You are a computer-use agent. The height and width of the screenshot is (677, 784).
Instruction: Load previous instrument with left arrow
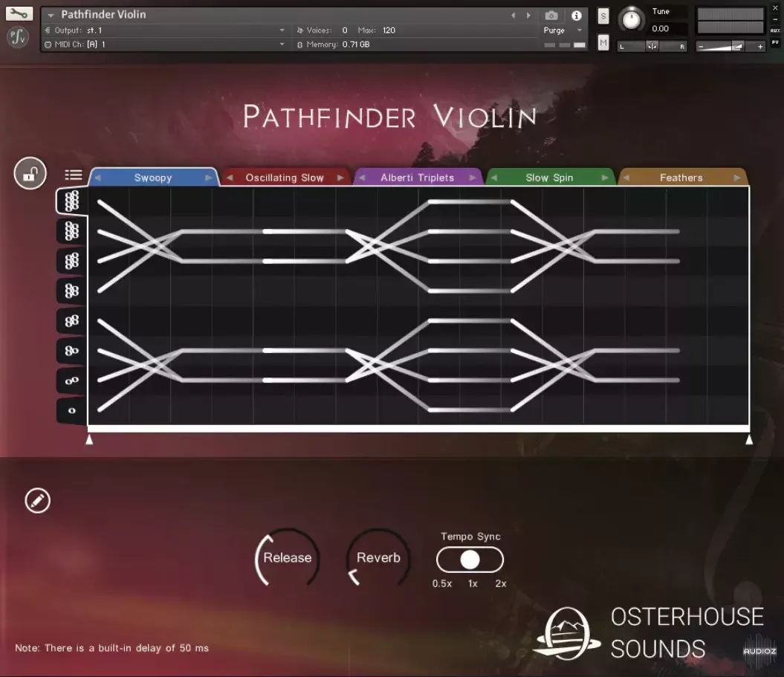pyautogui.click(x=513, y=16)
